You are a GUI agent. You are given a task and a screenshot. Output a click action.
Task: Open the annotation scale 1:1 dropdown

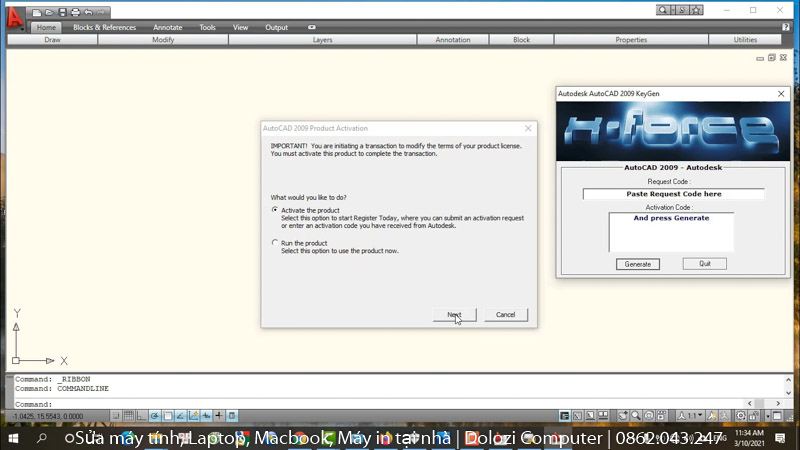693,415
